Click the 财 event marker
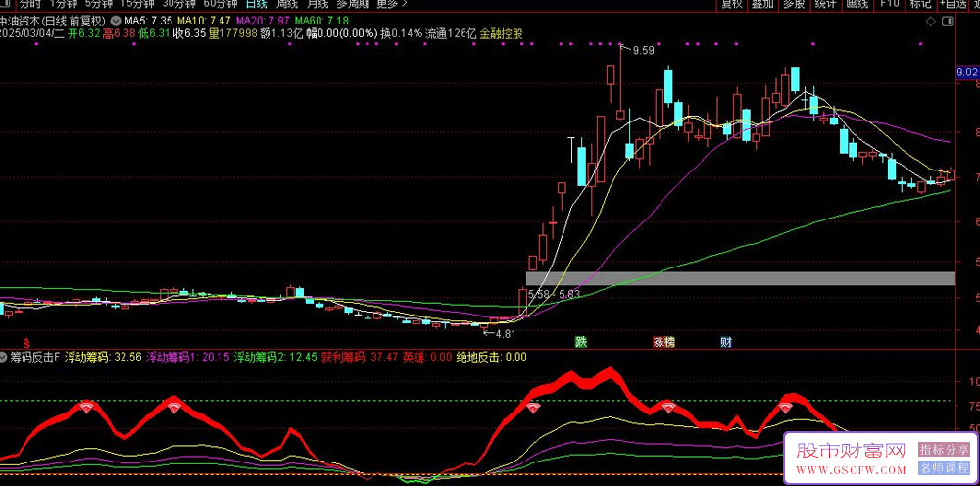The height and width of the screenshot is (486, 980). (x=725, y=342)
